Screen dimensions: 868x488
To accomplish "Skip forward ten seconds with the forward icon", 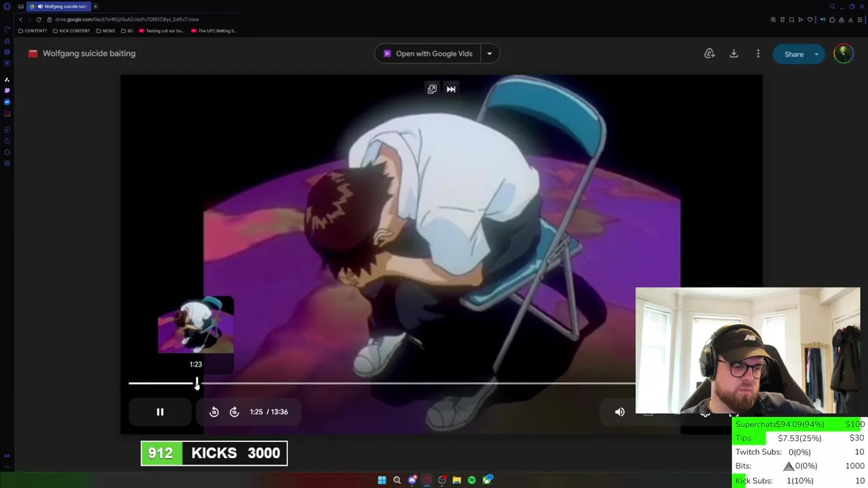I will click(234, 412).
